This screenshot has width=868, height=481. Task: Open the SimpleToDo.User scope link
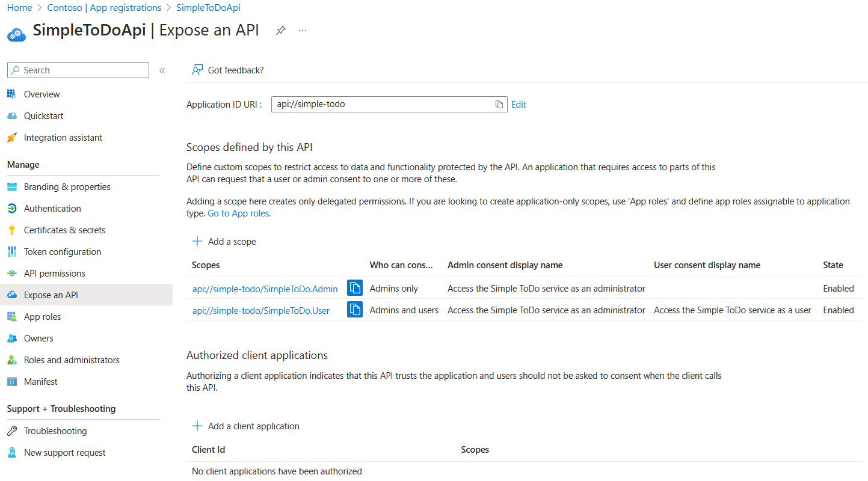click(x=261, y=311)
